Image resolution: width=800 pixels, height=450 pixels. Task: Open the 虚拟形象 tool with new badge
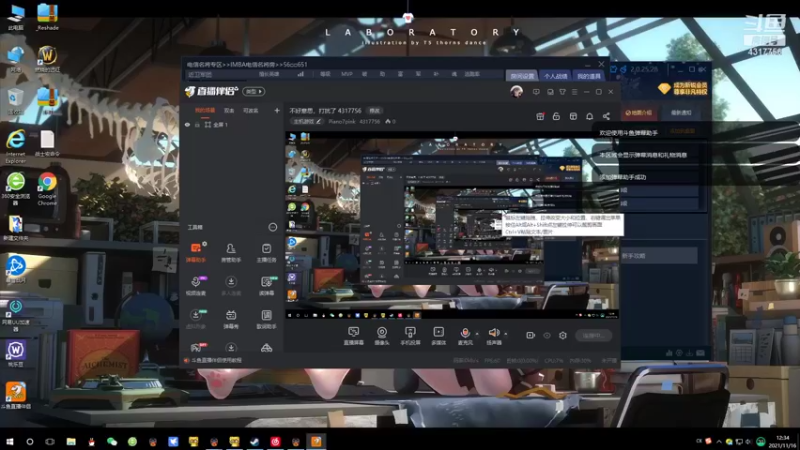tap(196, 319)
